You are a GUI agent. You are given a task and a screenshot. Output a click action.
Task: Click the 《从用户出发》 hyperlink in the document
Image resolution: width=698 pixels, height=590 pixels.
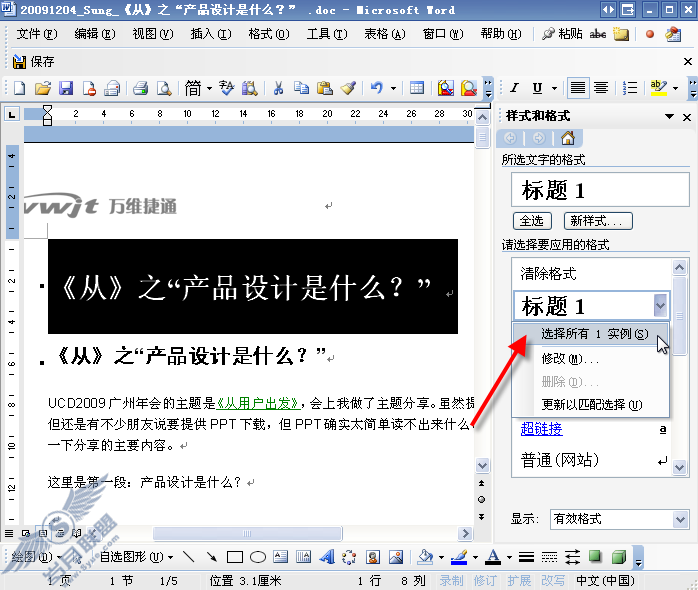(x=258, y=403)
